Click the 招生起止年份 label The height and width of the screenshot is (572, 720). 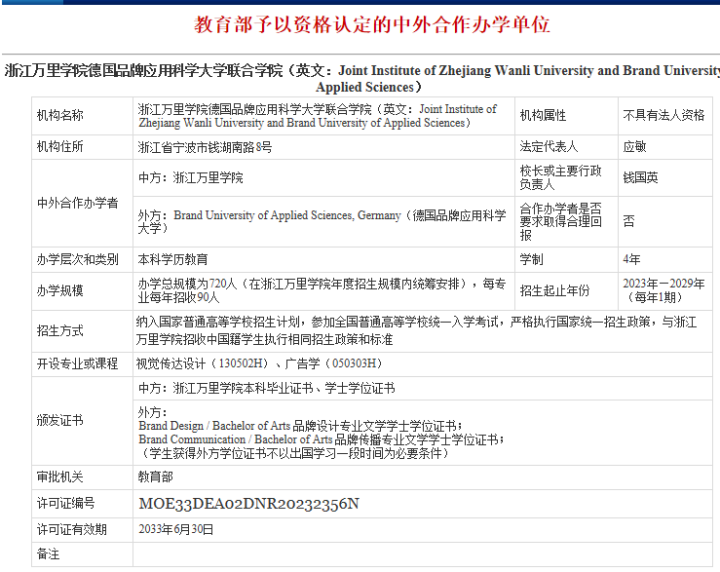coord(554,291)
